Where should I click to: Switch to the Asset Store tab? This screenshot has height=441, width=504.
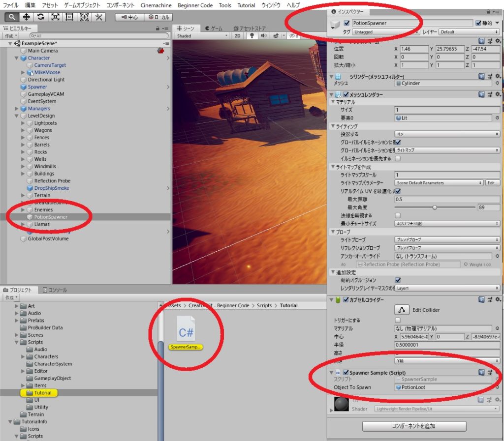pyautogui.click(x=250, y=28)
